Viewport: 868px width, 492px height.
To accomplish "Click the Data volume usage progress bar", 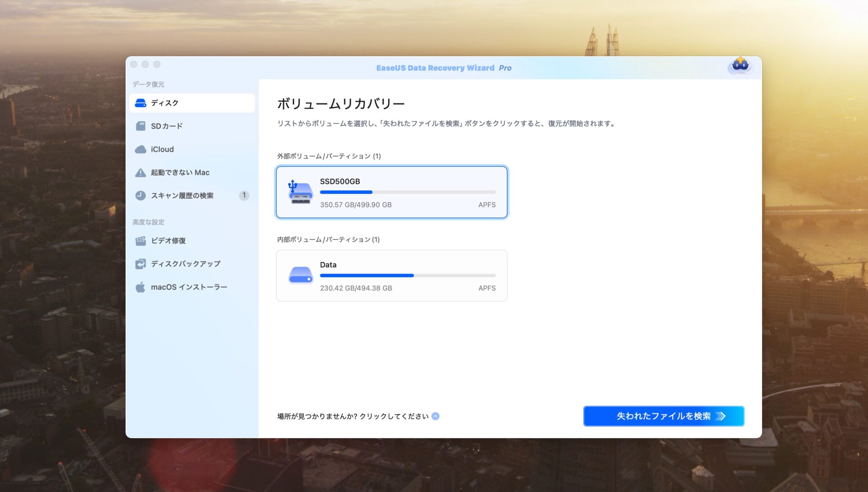I will [x=408, y=275].
